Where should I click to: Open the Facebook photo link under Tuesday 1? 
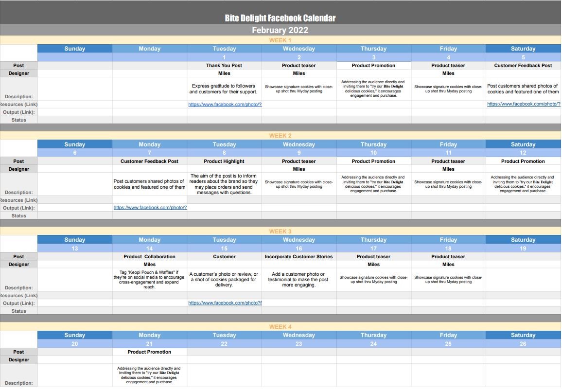coord(225,105)
